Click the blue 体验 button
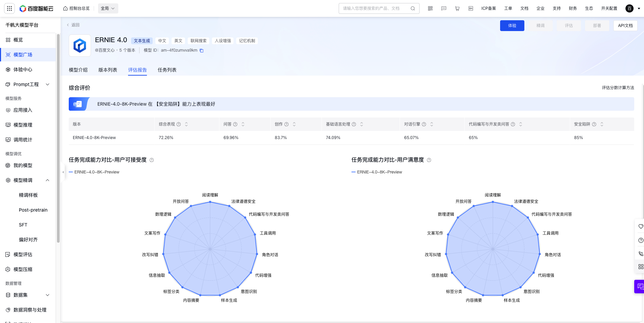Image resolution: width=644 pixels, height=323 pixels. pos(512,26)
